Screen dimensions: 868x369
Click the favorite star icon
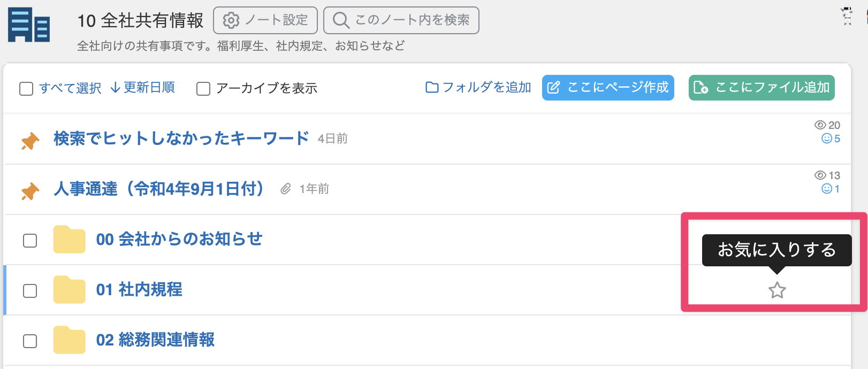click(x=777, y=290)
